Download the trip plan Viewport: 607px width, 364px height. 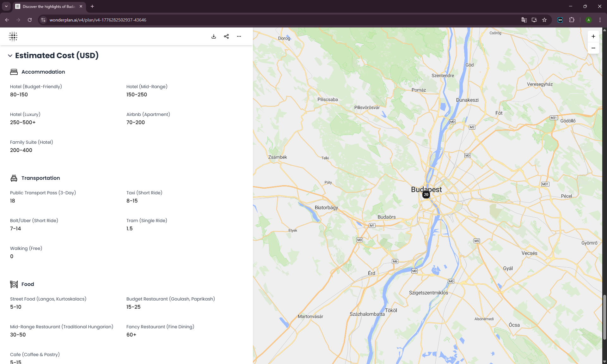(x=214, y=36)
